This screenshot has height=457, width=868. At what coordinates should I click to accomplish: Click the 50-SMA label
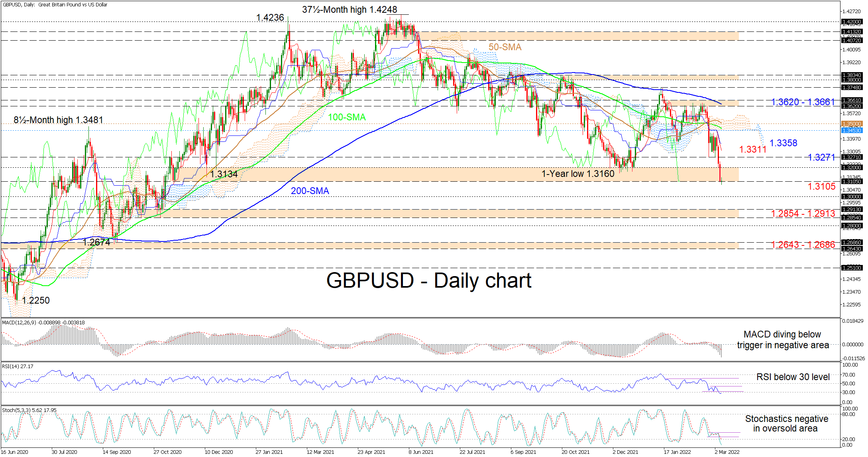click(x=505, y=47)
